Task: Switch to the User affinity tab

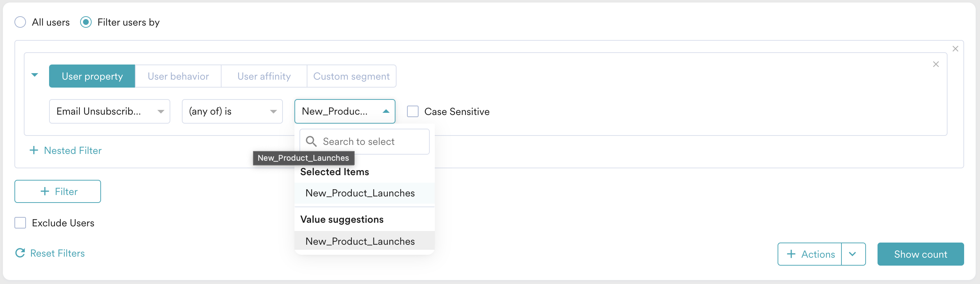Action: (264, 76)
